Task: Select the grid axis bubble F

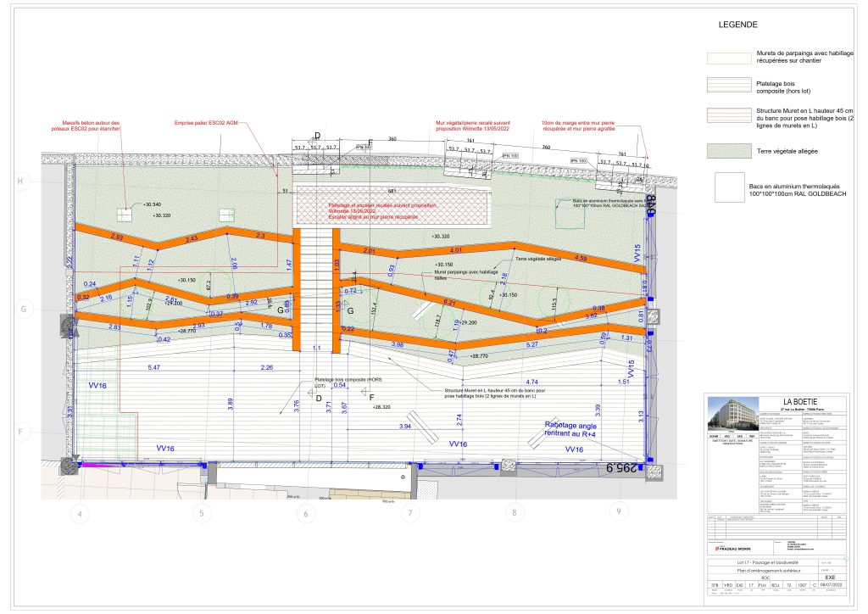Action: (22, 433)
